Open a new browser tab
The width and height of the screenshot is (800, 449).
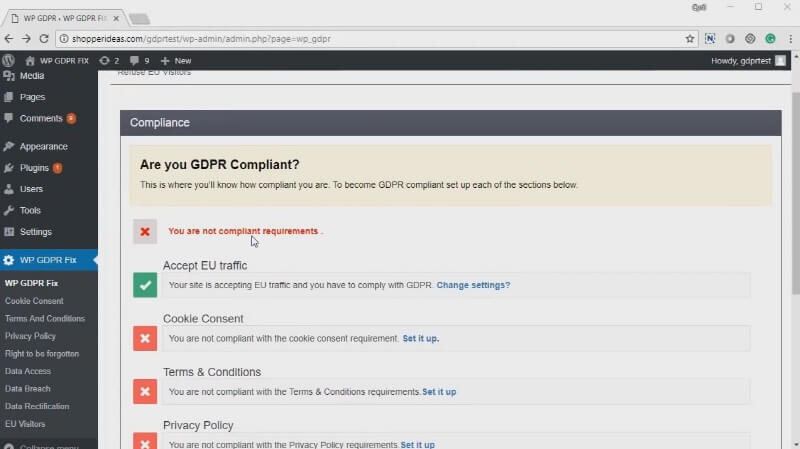tap(139, 19)
